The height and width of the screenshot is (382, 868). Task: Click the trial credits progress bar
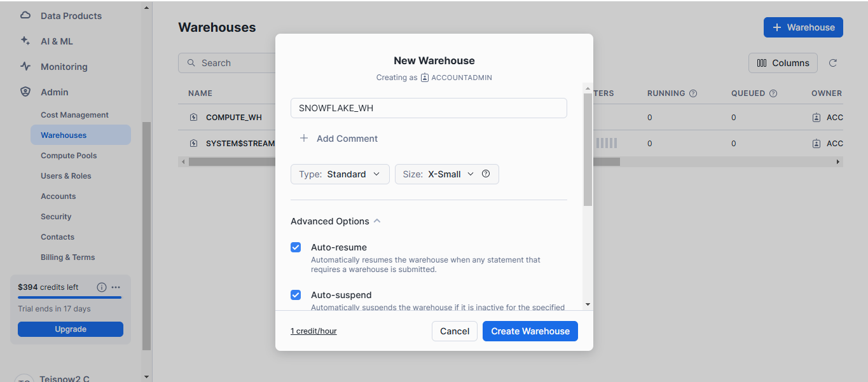pyautogui.click(x=70, y=298)
